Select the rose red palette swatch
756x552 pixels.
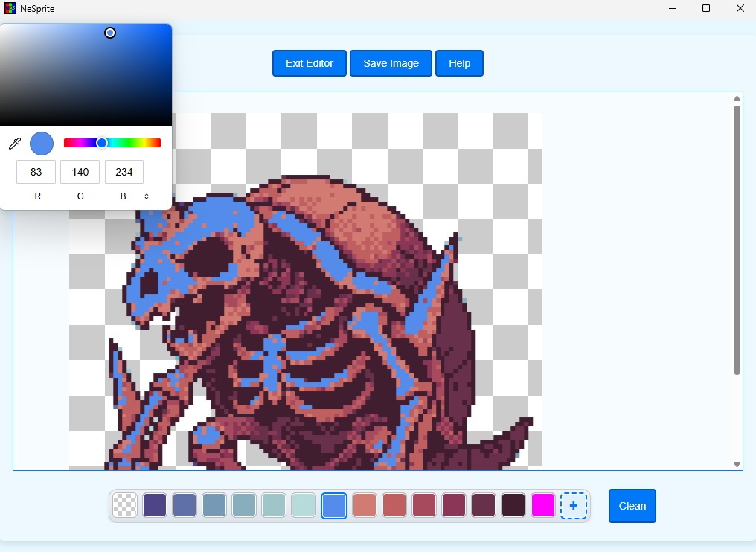(424, 506)
